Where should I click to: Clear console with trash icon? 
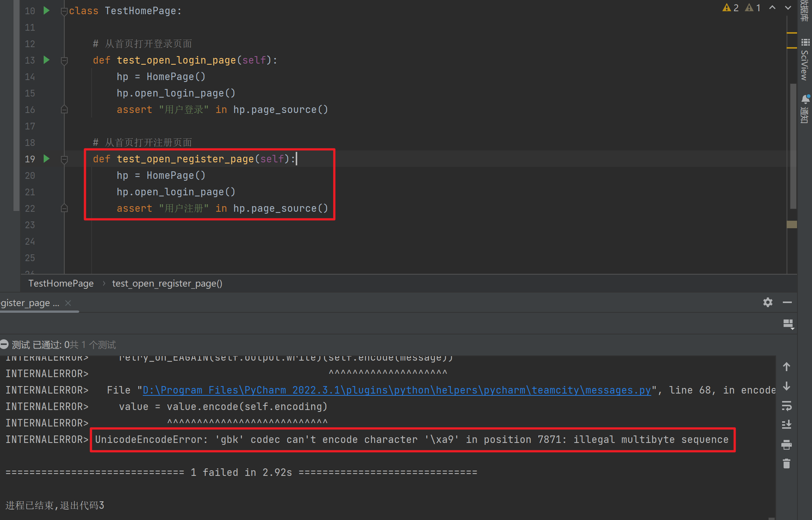(x=786, y=464)
